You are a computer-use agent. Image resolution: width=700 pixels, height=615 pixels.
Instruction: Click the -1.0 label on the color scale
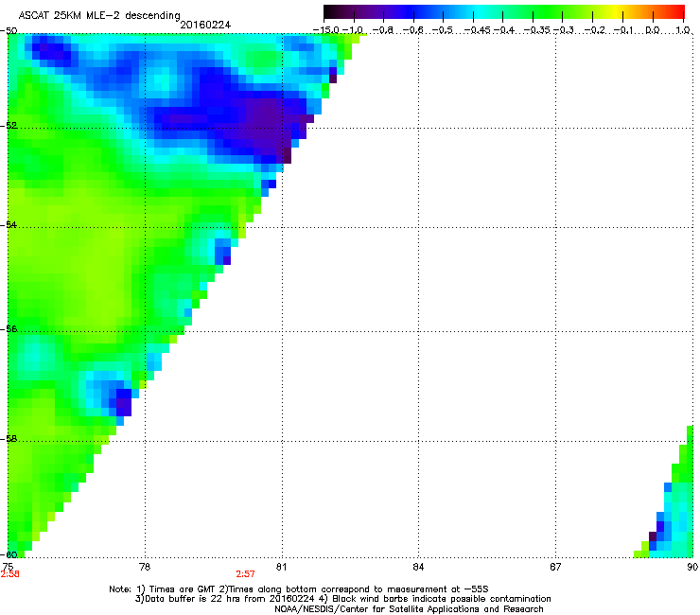coord(353,30)
